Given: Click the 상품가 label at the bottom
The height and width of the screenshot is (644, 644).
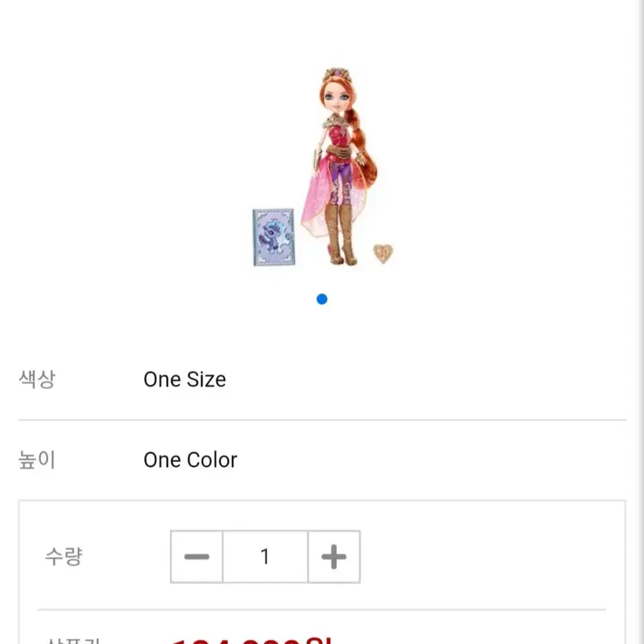Looking at the screenshot, I should click(73, 641).
